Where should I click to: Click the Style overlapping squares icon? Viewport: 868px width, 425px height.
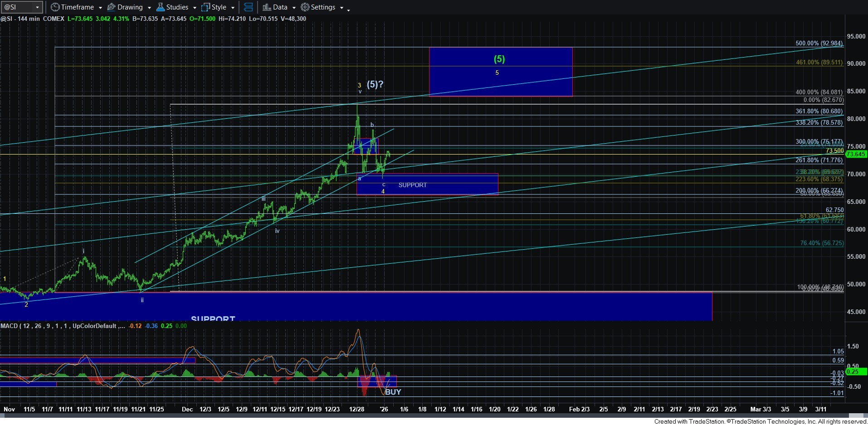coord(205,7)
